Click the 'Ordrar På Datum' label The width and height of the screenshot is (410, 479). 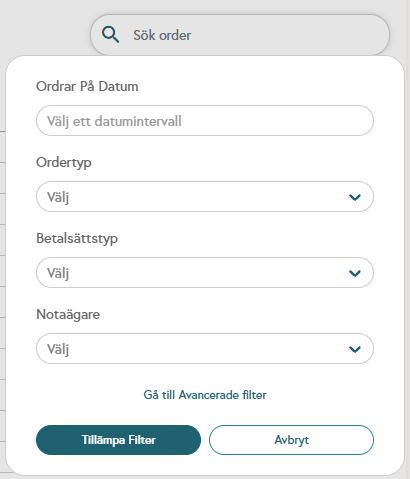click(87, 86)
